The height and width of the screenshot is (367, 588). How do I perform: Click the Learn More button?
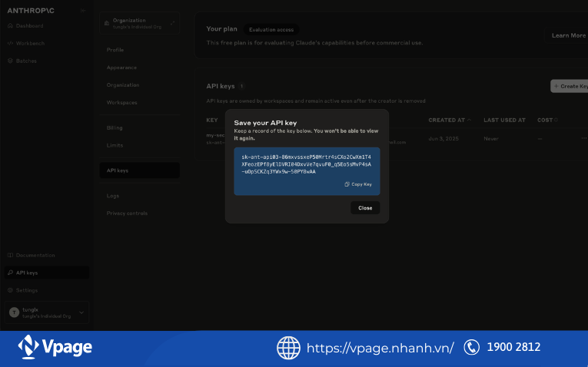tap(567, 35)
